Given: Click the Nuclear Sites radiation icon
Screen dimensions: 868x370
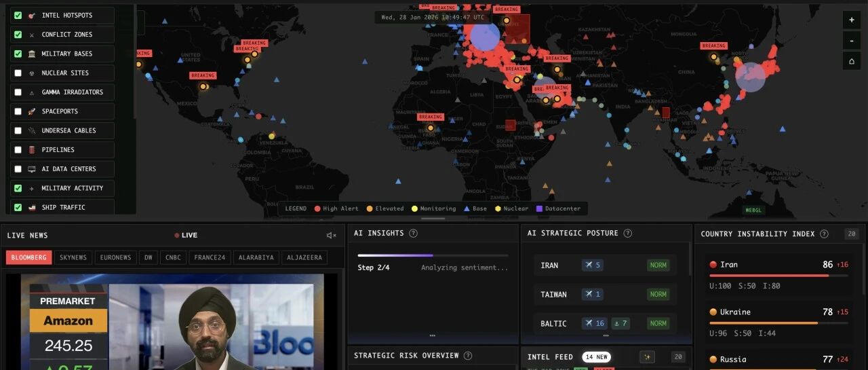Looking at the screenshot, I should coord(32,73).
